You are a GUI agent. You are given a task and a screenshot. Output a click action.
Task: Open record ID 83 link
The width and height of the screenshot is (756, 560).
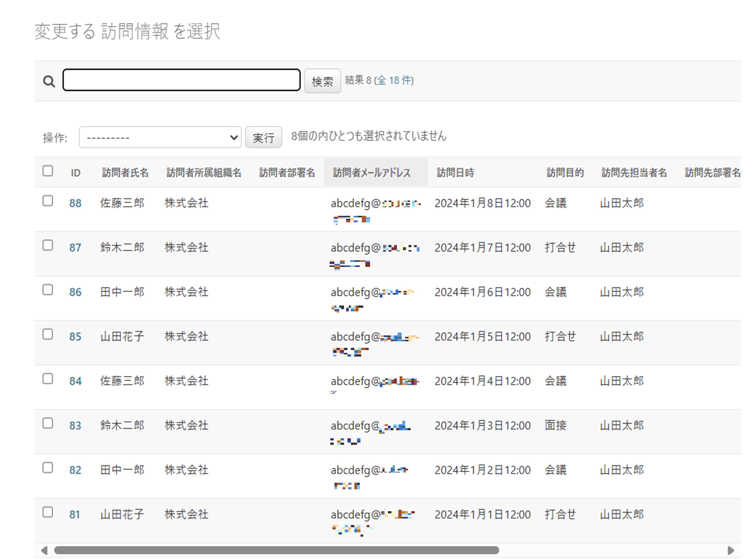pyautogui.click(x=75, y=425)
